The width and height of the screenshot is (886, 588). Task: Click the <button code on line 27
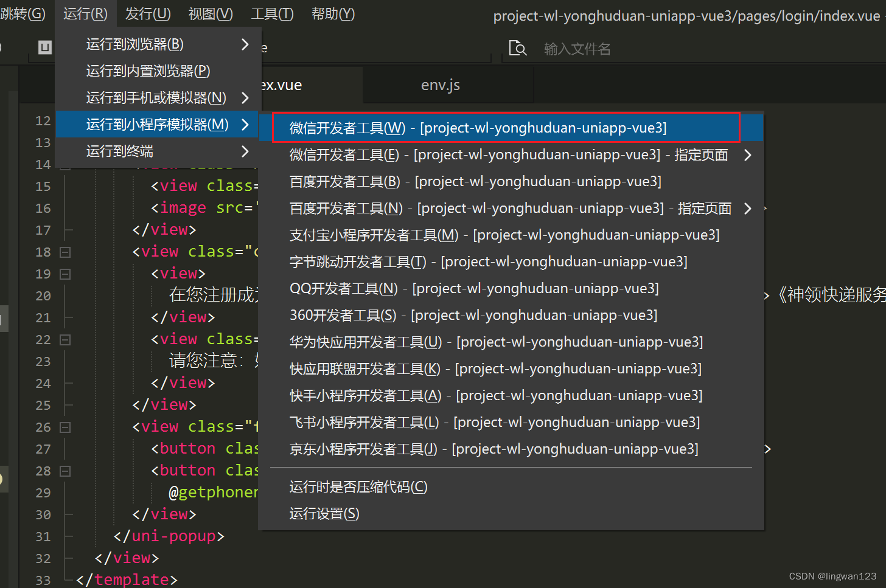click(x=183, y=449)
